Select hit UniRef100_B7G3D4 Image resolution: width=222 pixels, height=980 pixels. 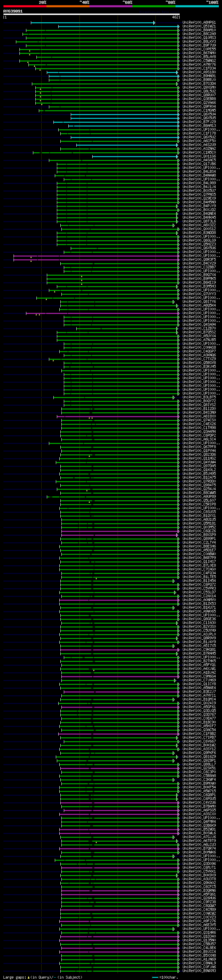pyautogui.click(x=199, y=84)
